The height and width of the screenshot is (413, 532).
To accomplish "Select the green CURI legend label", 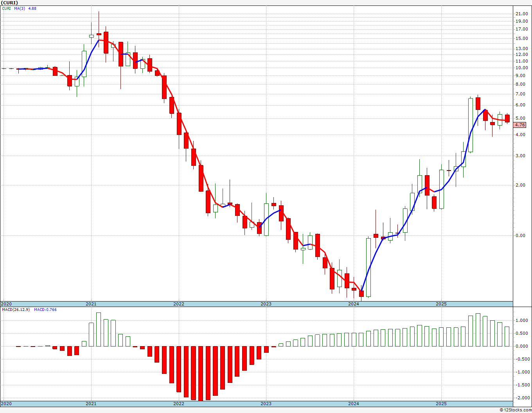I will [x=7, y=8].
